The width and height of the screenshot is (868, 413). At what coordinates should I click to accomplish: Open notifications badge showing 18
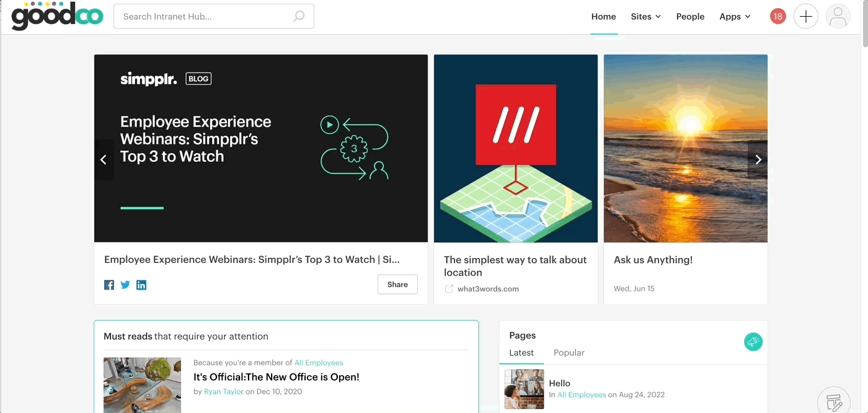coord(777,17)
